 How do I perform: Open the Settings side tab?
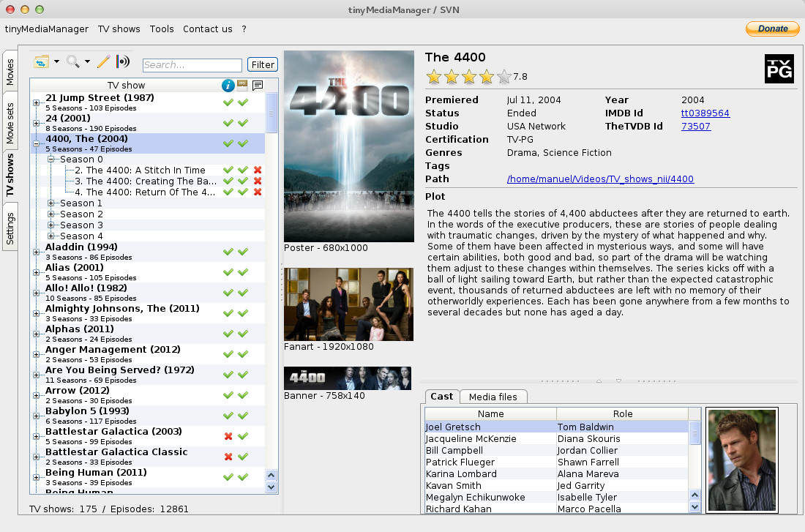coord(10,228)
